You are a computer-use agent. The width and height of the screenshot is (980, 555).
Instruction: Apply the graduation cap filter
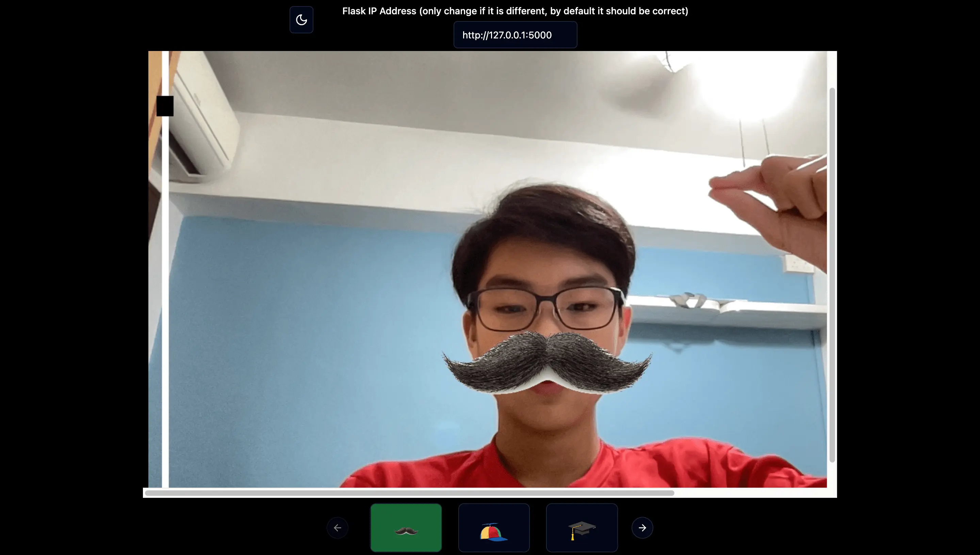582,528
